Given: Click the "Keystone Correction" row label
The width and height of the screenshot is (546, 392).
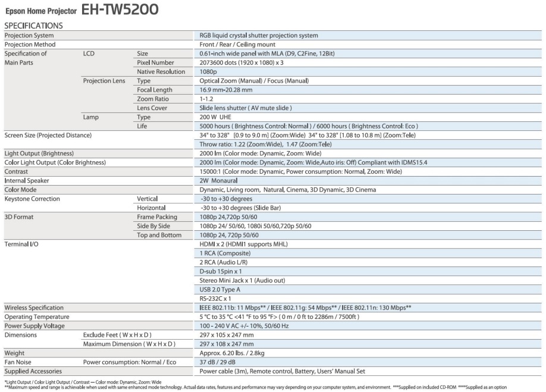Looking at the screenshot, I should [x=32, y=199].
